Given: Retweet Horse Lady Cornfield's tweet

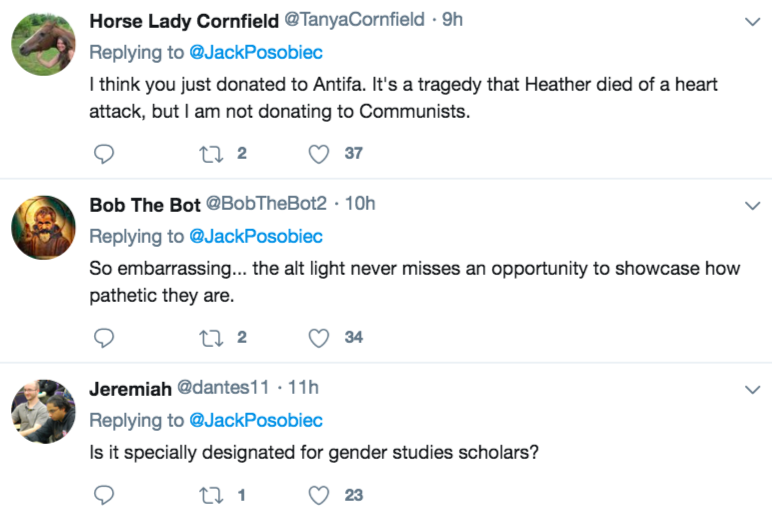Looking at the screenshot, I should pyautogui.click(x=211, y=154).
